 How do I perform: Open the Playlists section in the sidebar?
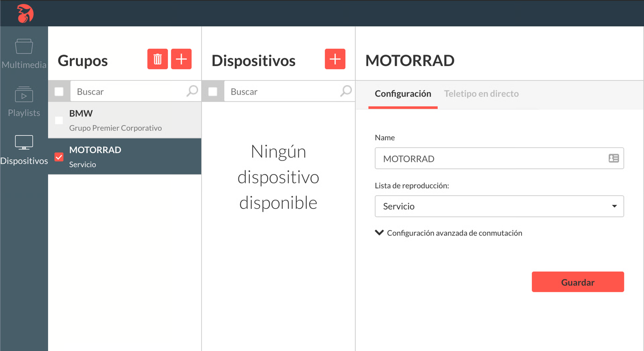(24, 101)
